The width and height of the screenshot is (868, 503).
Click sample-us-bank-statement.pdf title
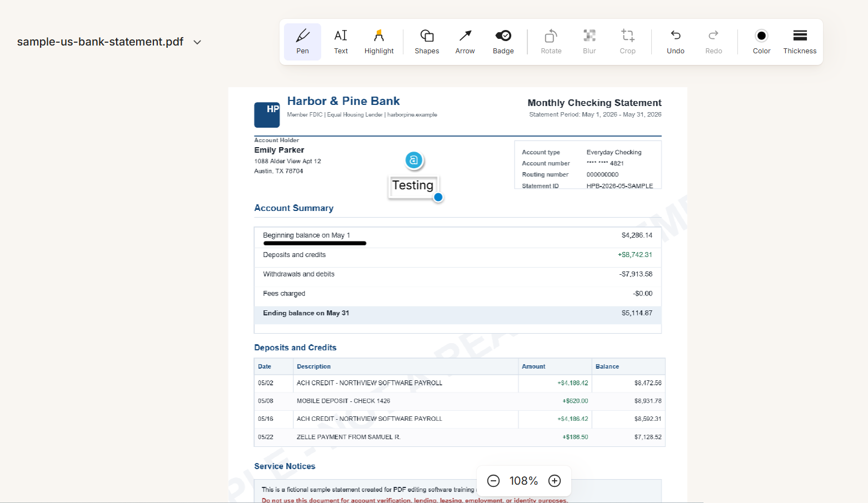(x=100, y=42)
